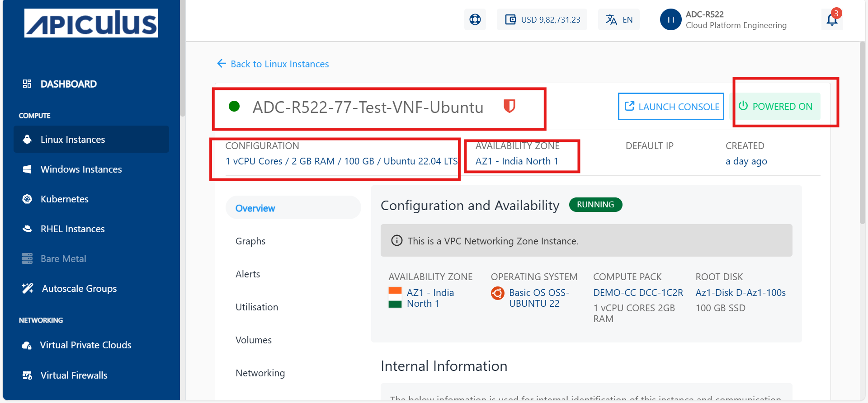Open the Dashboard grid icon
868x403 pixels.
(x=27, y=84)
